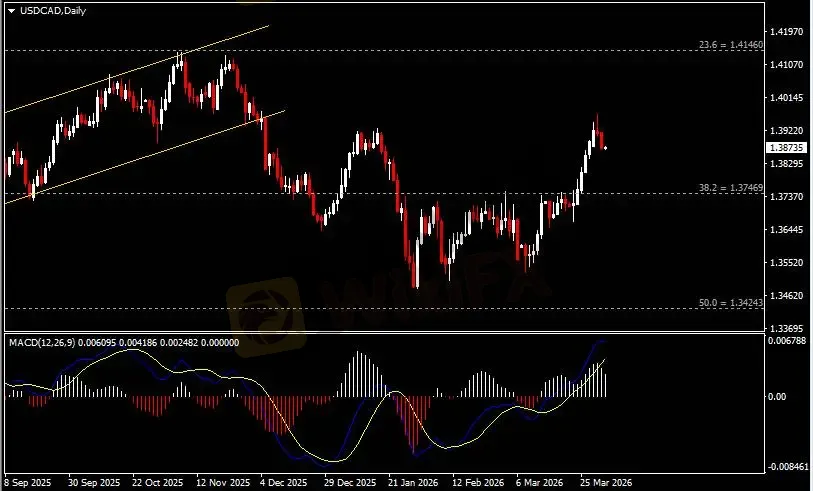Viewport: 813px width, 491px height.
Task: Click price scale value 1.38295
Action: coord(786,164)
